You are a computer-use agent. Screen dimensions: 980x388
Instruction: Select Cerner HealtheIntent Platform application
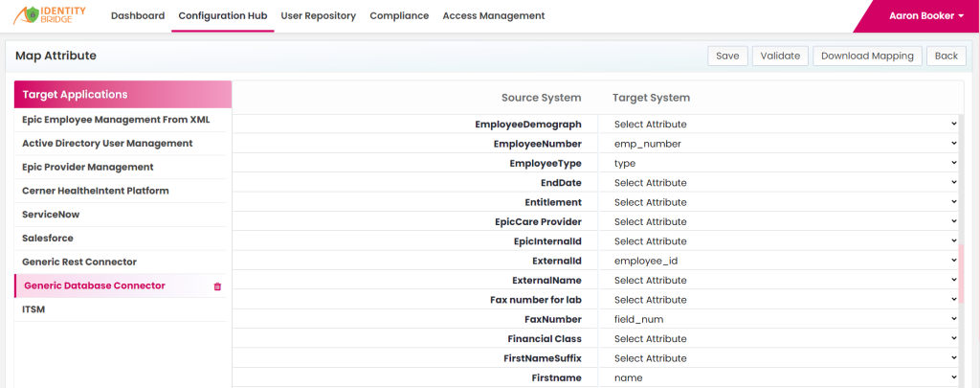122,191
